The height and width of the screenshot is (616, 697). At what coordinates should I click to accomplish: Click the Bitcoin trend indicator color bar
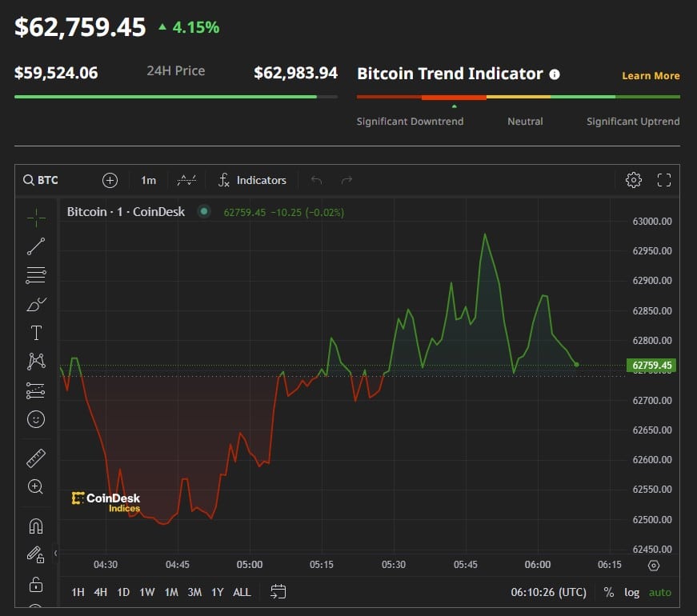tap(519, 97)
